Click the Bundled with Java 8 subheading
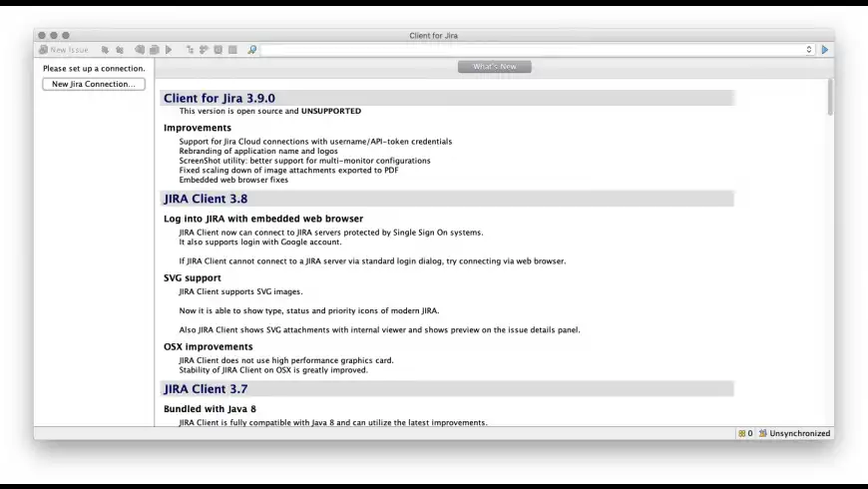Screen dimensions: 868x489 click(210, 409)
